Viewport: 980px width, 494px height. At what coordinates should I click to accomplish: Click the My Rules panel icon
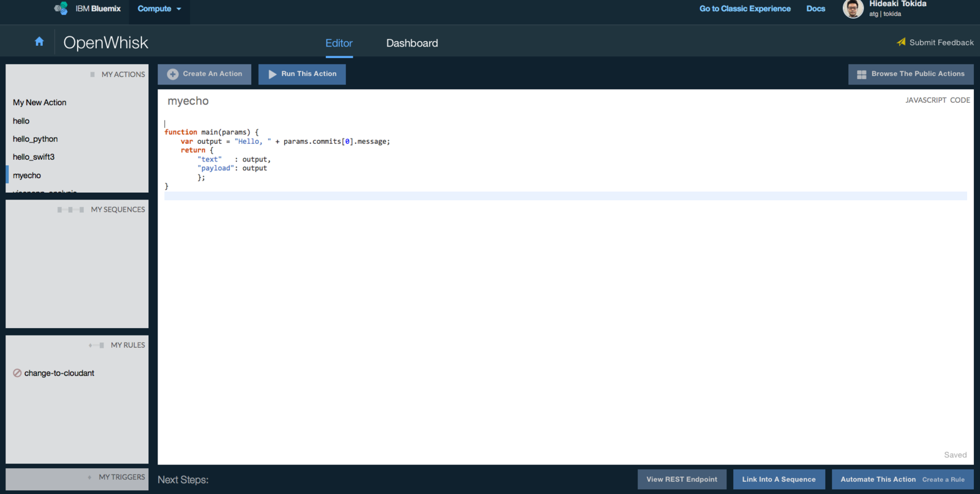coord(96,345)
